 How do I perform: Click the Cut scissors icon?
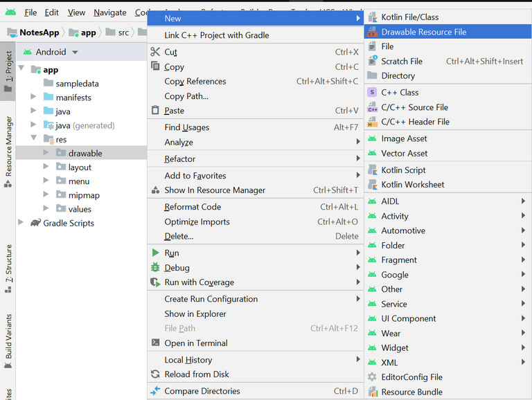click(155, 52)
